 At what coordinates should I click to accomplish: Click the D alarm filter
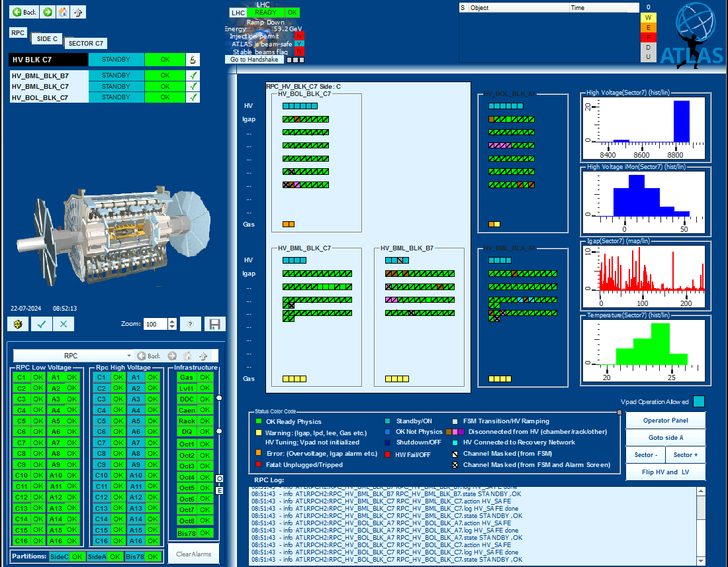(x=648, y=47)
